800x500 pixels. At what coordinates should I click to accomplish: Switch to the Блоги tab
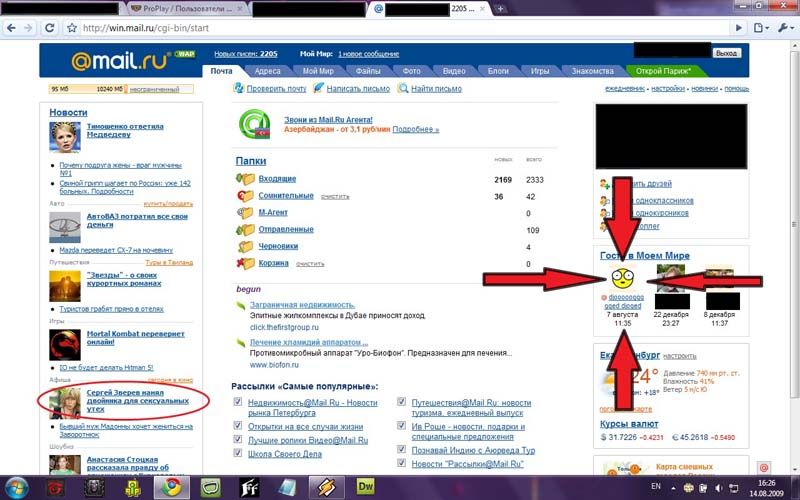[x=498, y=71]
